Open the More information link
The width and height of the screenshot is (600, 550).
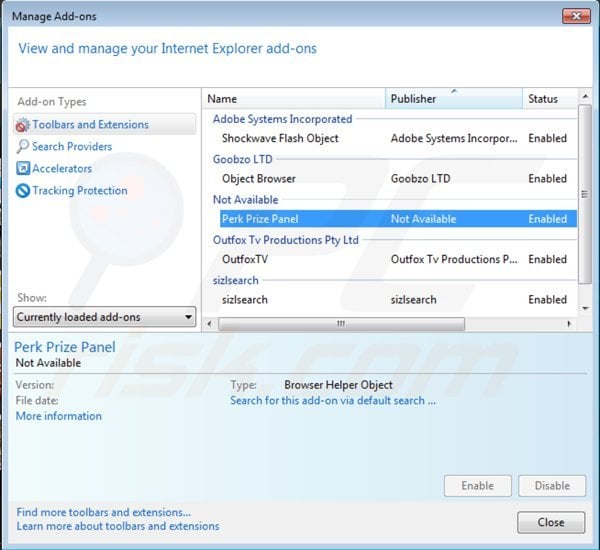pyautogui.click(x=59, y=416)
